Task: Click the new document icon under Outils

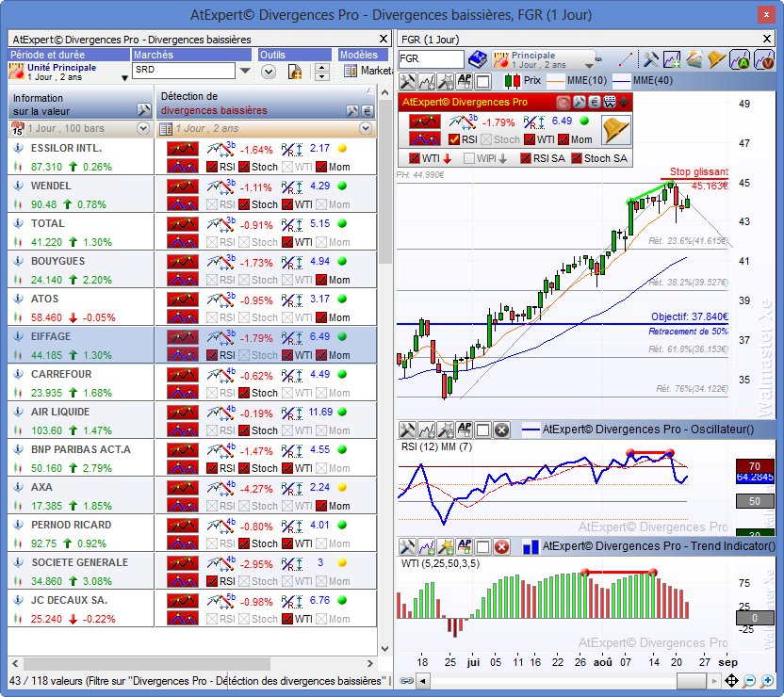Action: tap(295, 72)
